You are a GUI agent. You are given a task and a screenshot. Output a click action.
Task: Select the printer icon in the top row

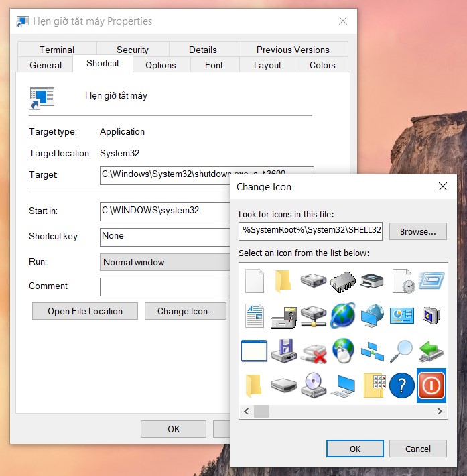(372, 280)
